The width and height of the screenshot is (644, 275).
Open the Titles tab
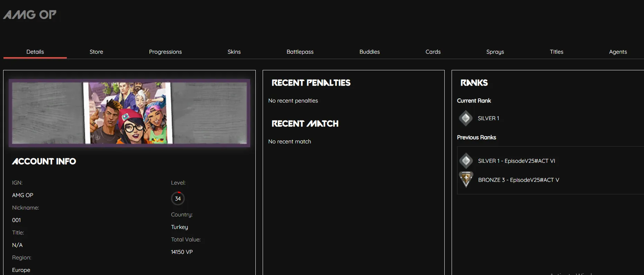tap(556, 52)
